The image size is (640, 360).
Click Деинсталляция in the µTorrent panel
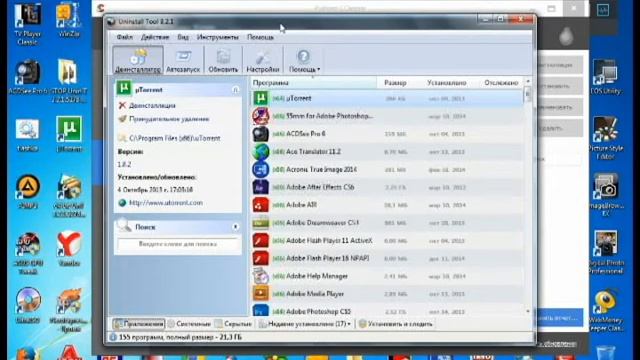[x=152, y=105]
